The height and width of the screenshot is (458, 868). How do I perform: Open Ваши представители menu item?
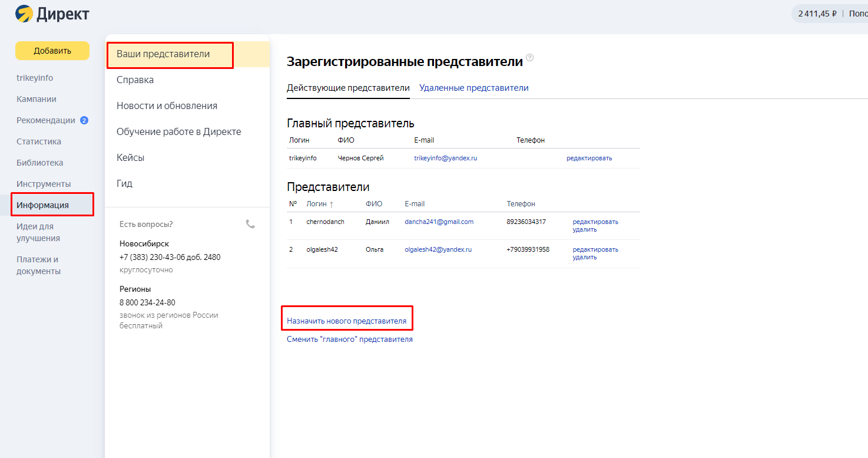click(x=163, y=54)
